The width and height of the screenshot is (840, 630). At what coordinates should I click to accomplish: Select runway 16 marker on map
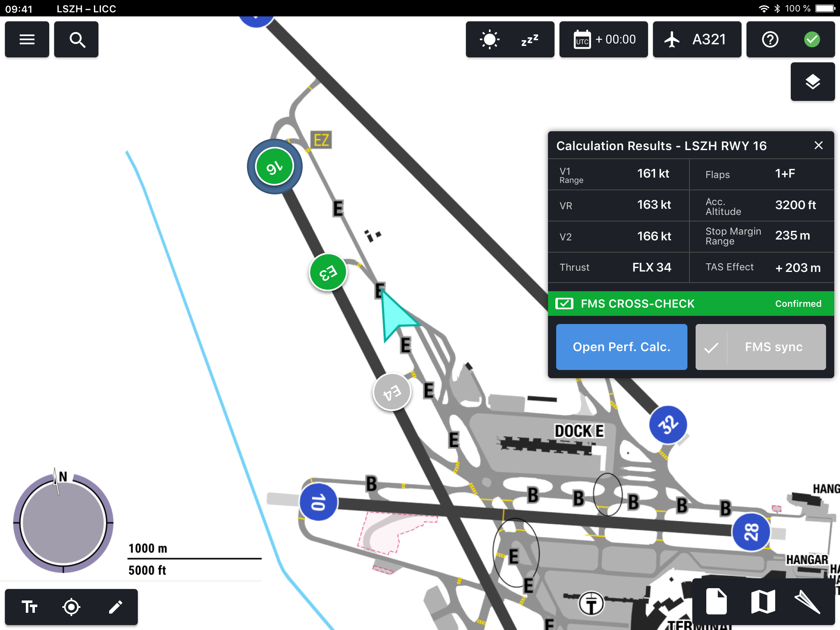(x=274, y=167)
